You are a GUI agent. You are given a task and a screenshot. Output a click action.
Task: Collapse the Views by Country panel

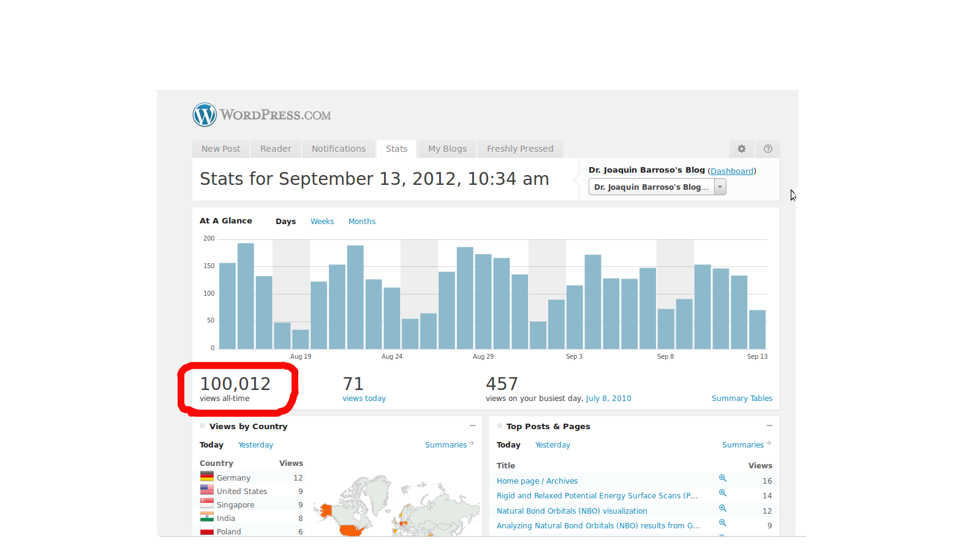(472, 425)
